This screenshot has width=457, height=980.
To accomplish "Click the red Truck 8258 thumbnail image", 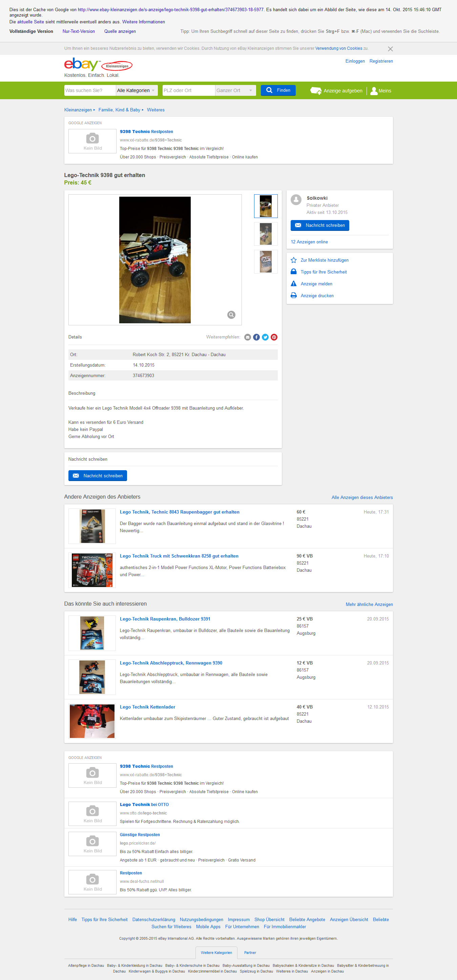I will coord(92,570).
